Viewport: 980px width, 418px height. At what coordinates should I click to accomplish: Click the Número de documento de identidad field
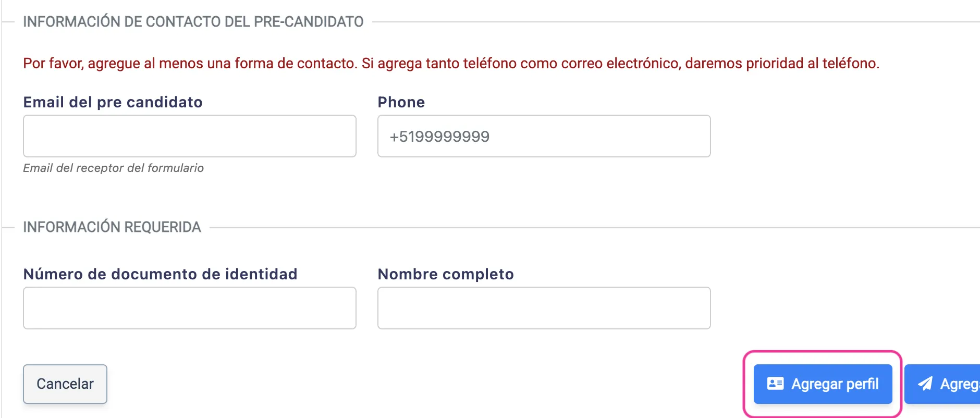click(189, 308)
